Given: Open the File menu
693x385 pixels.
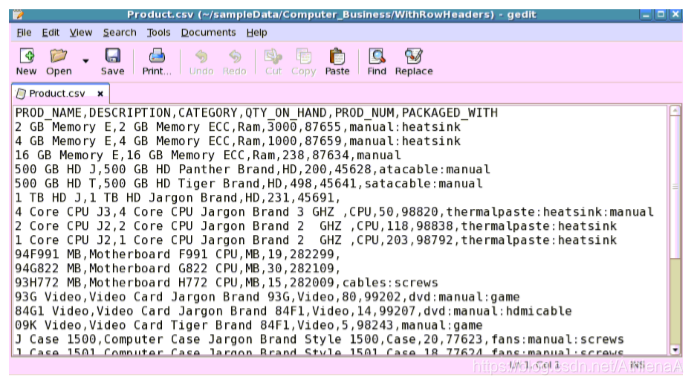Looking at the screenshot, I should 24,33.
